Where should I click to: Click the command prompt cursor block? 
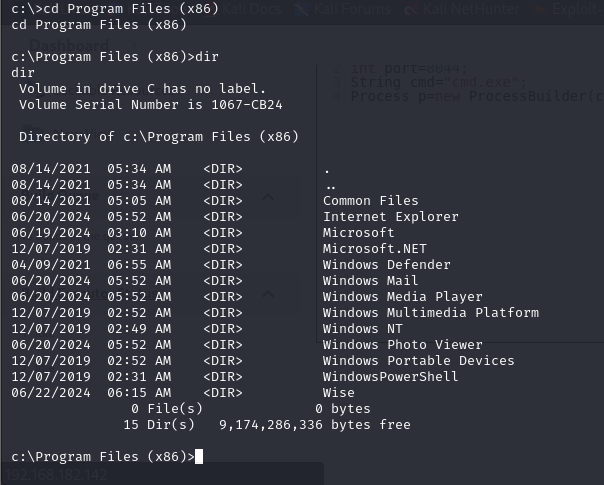pos(200,456)
